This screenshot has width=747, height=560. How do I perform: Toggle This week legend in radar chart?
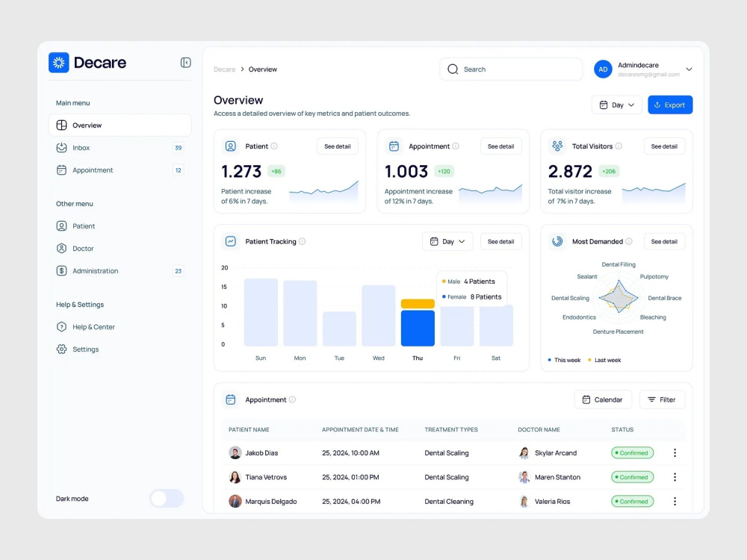pos(564,360)
